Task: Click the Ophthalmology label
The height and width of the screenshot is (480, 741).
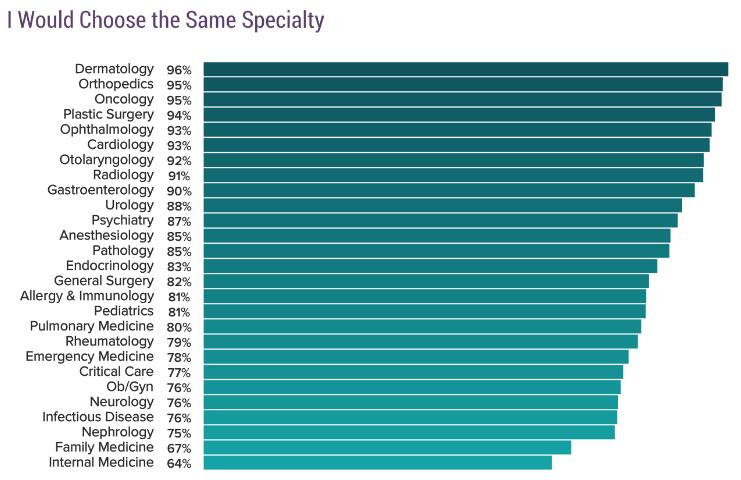Action: [x=107, y=130]
